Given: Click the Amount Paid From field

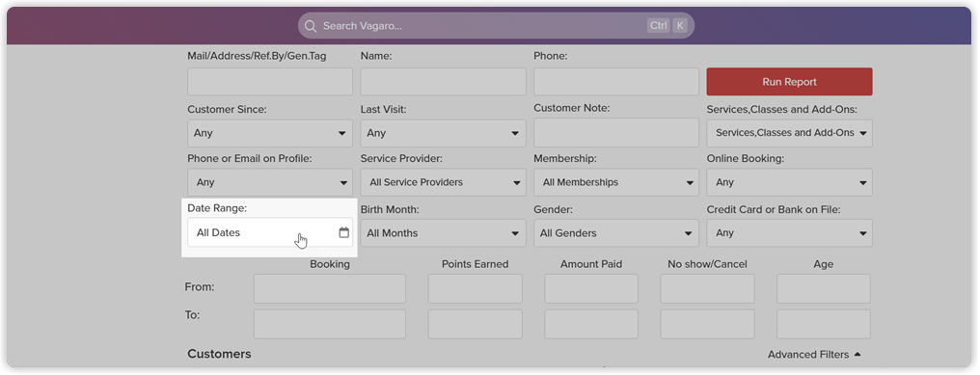Looking at the screenshot, I should coord(591,289).
